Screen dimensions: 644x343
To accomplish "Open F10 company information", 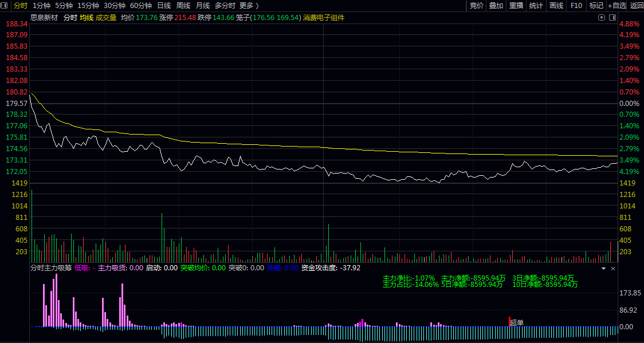I will (576, 6).
